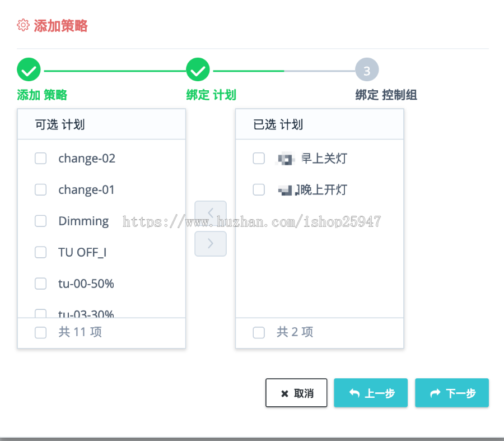
Task: Select the tu-00-50% plan checkbox
Action: [x=40, y=284]
